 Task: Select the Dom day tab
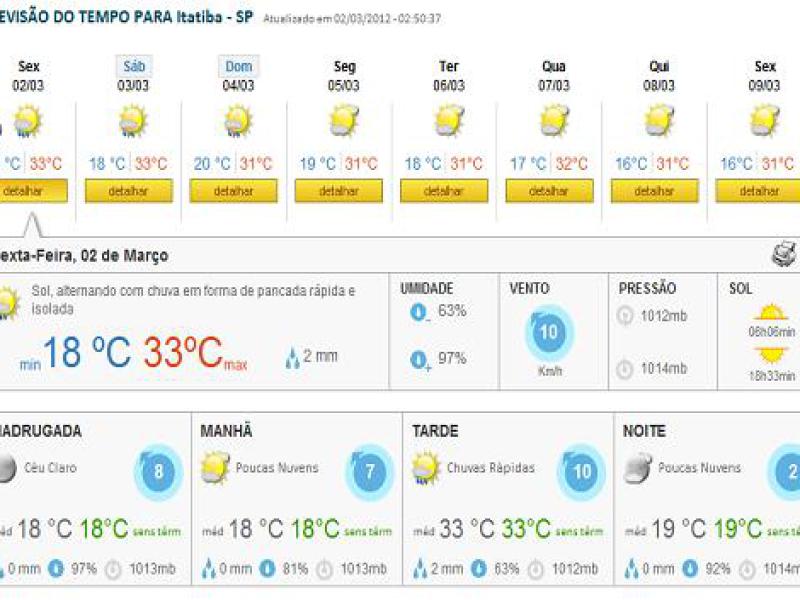[238, 67]
